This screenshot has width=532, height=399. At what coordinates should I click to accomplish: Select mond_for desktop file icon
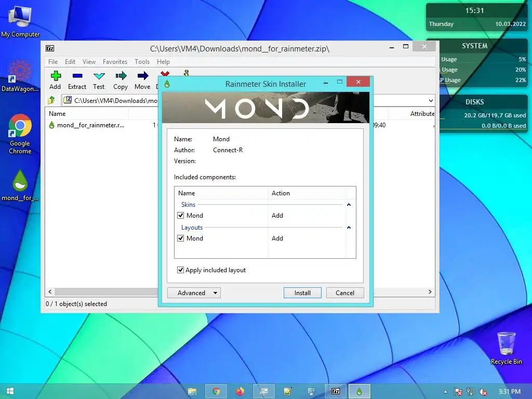[x=20, y=185]
